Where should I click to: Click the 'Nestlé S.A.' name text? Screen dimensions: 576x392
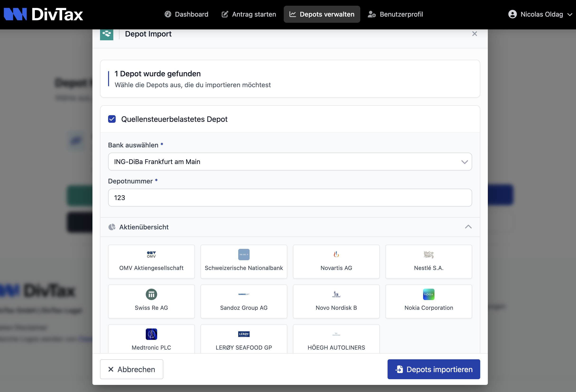tap(429, 268)
